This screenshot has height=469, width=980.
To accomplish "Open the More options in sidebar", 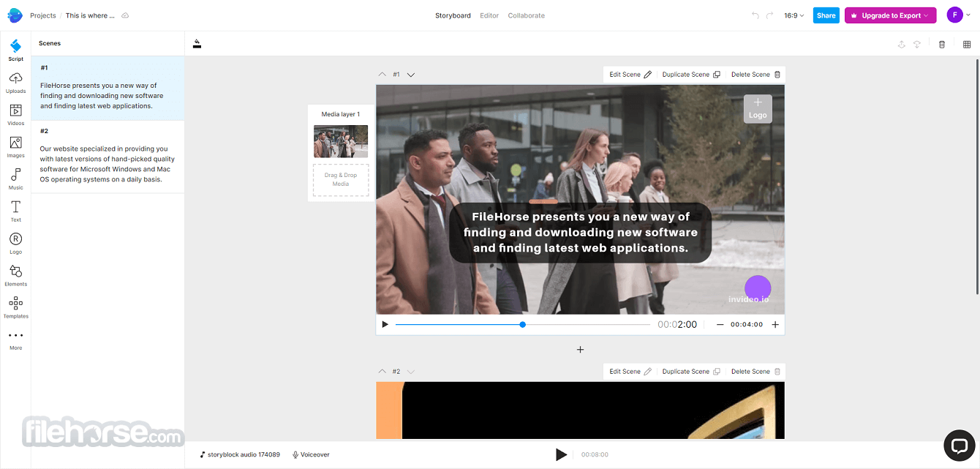I will click(x=15, y=340).
